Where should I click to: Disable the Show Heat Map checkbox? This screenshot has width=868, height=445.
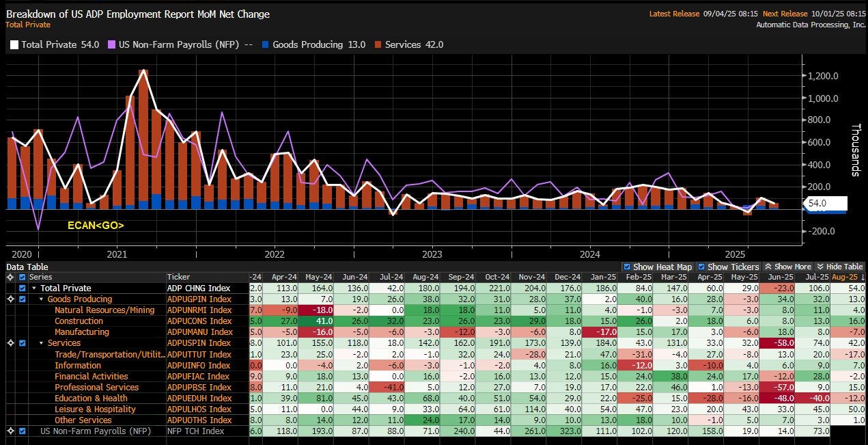point(628,267)
